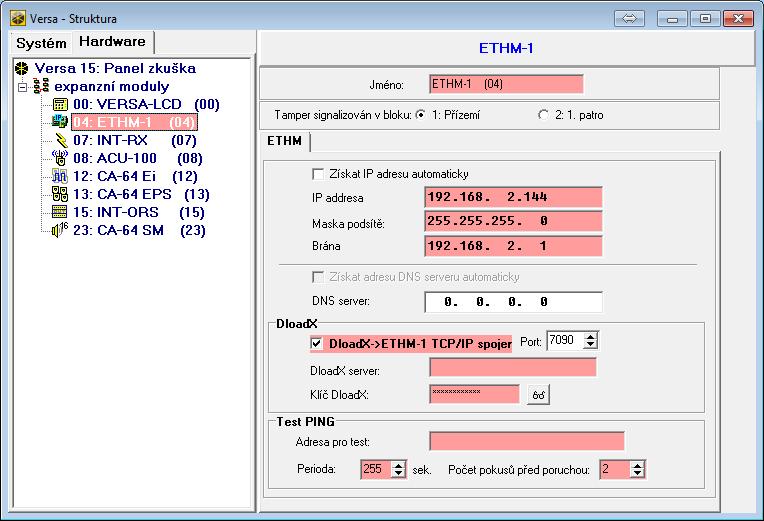Select 04: ETHM-1 in module tree
The width and height of the screenshot is (764, 521).
click(x=134, y=122)
